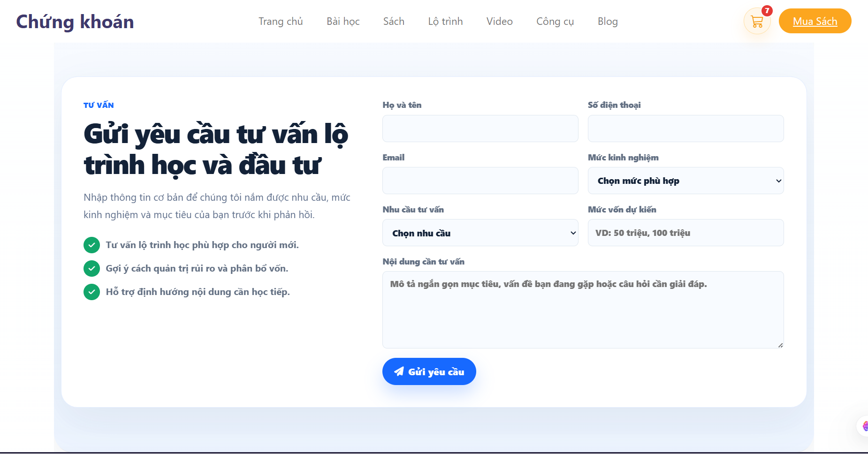Click text 'Gợi ý cách quản trị rủi ro và phân bổ vốn.'
Viewport: 868px width, 454px height.
tap(197, 268)
